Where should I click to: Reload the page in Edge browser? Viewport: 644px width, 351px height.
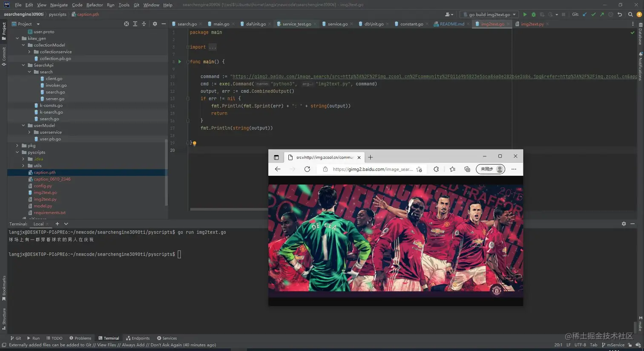tap(307, 169)
